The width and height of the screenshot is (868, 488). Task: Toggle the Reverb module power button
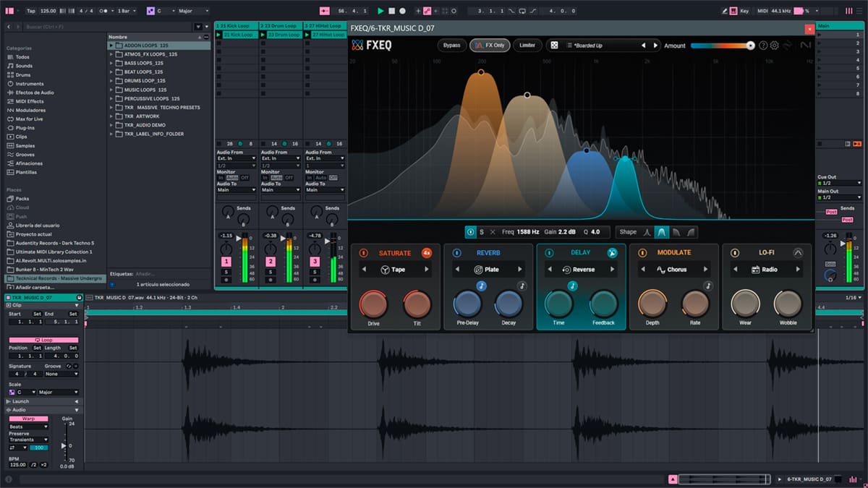(457, 253)
